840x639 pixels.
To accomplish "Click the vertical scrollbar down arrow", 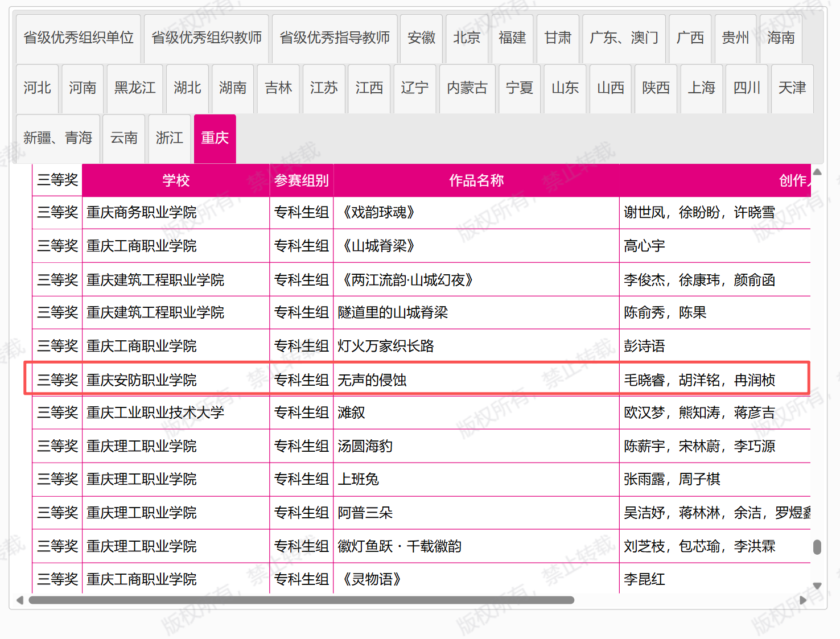I will coord(817,586).
